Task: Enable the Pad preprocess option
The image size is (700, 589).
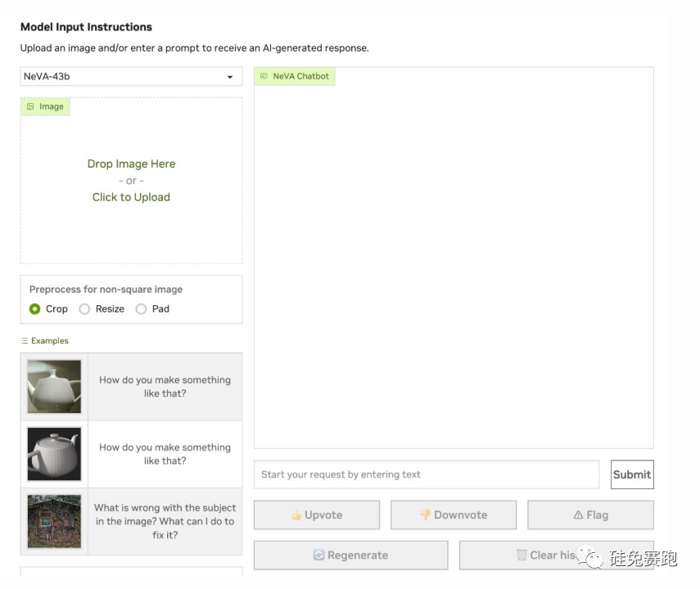Action: coord(141,309)
